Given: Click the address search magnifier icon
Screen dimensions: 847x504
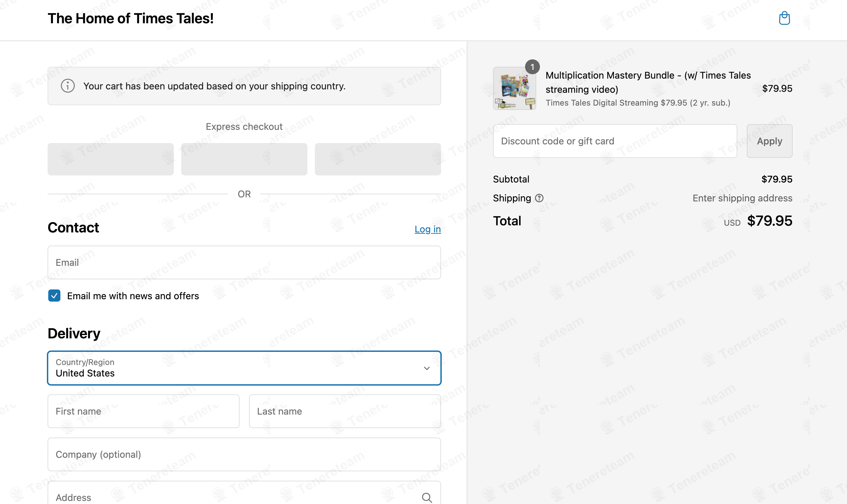Looking at the screenshot, I should point(427,498).
